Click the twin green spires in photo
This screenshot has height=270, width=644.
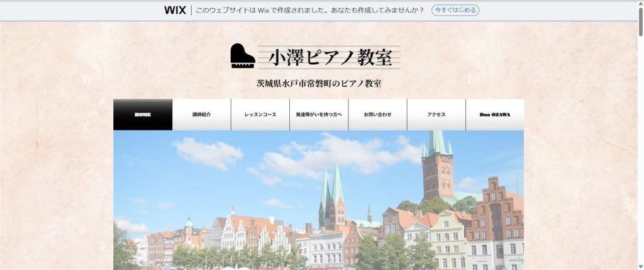click(x=332, y=195)
